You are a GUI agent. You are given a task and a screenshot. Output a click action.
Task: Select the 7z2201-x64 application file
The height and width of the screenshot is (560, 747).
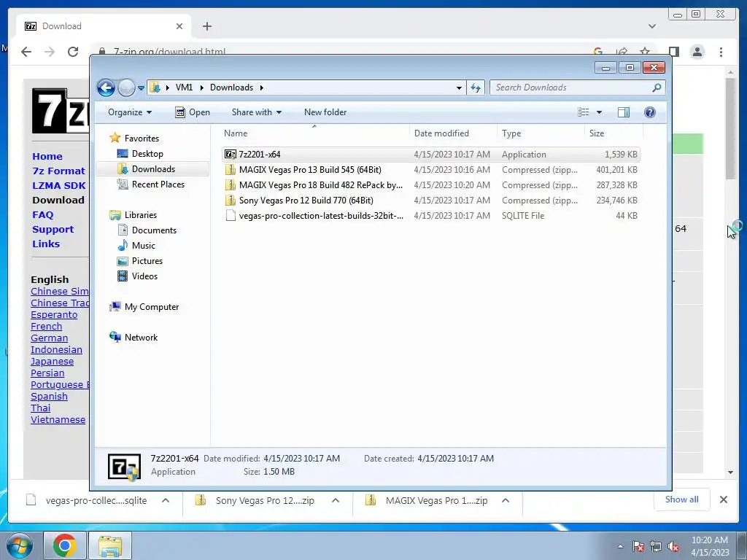[x=431, y=155]
